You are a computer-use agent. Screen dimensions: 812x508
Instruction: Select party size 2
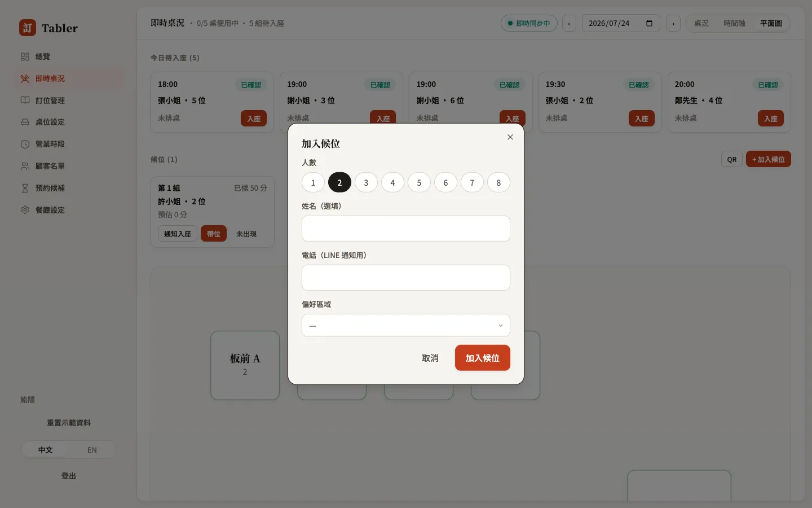coord(339,182)
